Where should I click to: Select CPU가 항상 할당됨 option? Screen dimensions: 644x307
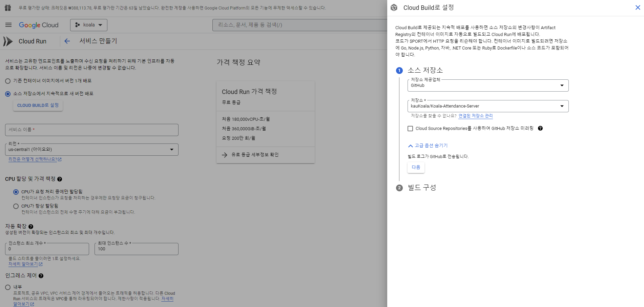[x=16, y=206]
